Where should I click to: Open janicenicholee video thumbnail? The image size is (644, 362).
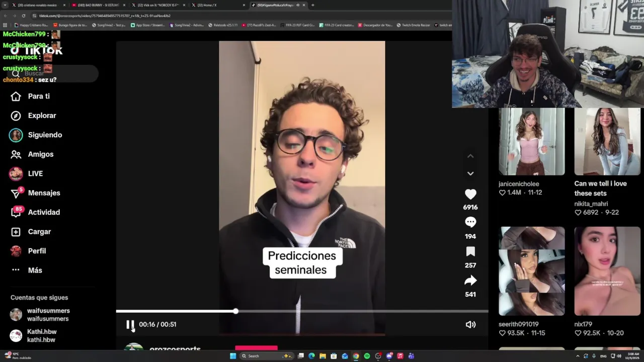(532, 142)
